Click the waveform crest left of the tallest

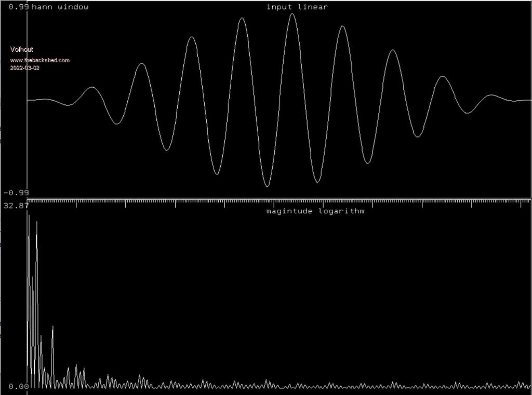point(242,19)
